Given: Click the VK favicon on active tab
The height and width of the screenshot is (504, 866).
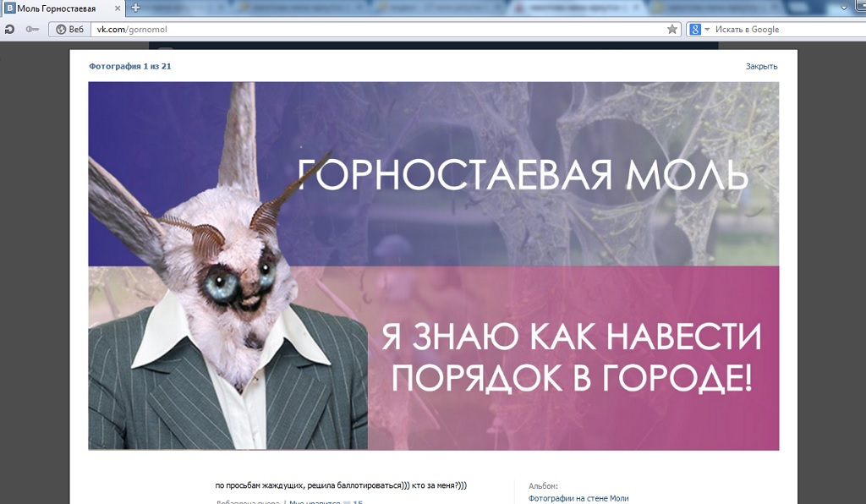Looking at the screenshot, I should click(x=9, y=8).
